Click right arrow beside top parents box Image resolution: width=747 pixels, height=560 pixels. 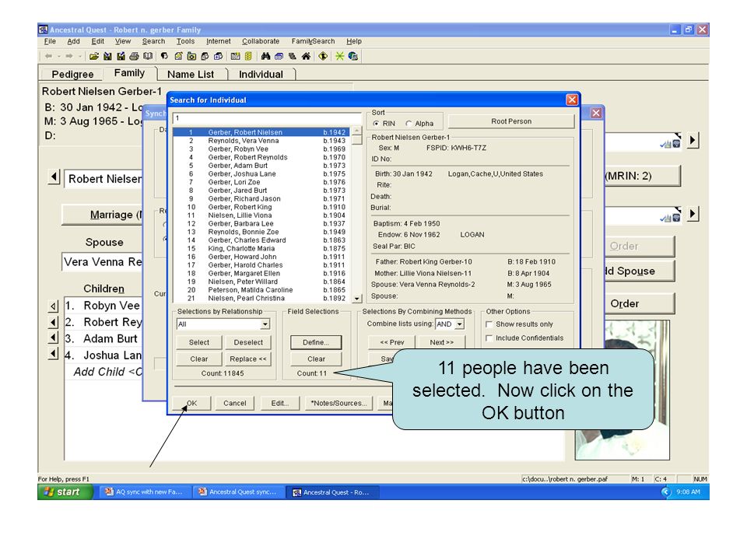693,141
